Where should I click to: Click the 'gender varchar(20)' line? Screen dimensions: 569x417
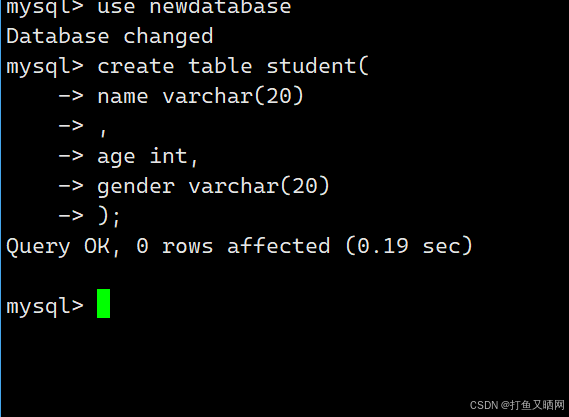pyautogui.click(x=213, y=187)
